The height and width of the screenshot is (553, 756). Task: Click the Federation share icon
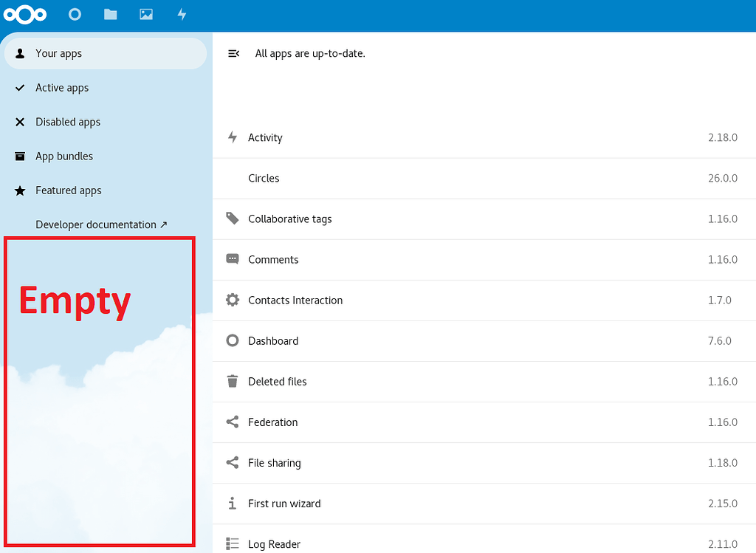click(x=232, y=422)
